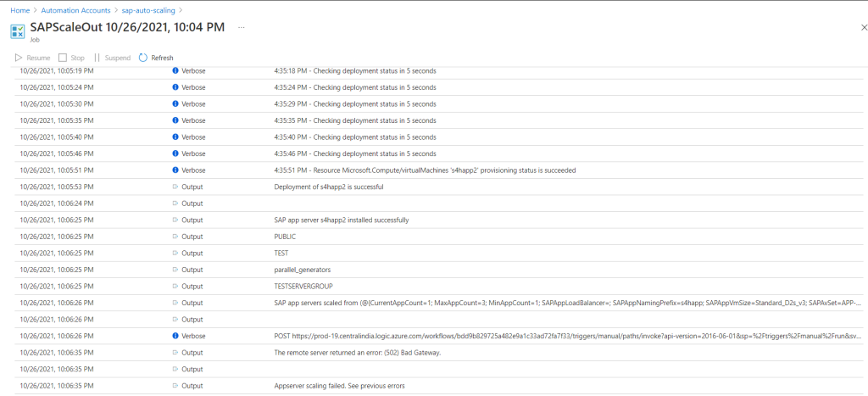Click the SAPScaleOut job title
The image size is (868, 396).
[127, 28]
